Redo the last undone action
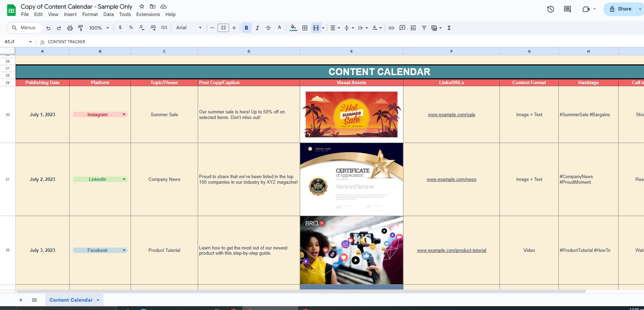644x310 pixels. click(x=59, y=28)
